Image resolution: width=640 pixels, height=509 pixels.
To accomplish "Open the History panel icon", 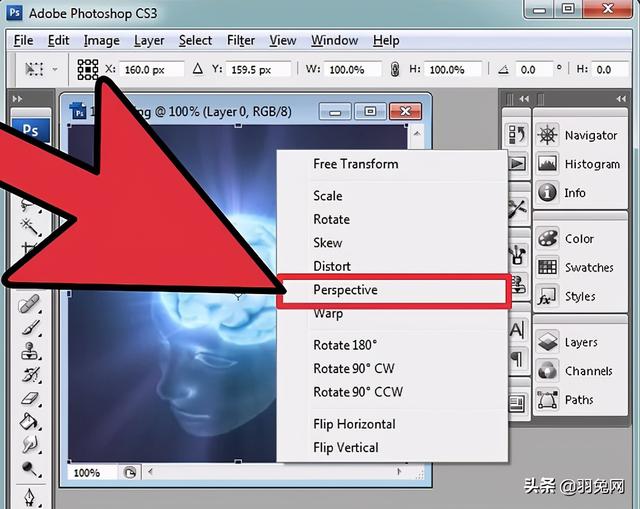I will pyautogui.click(x=517, y=134).
